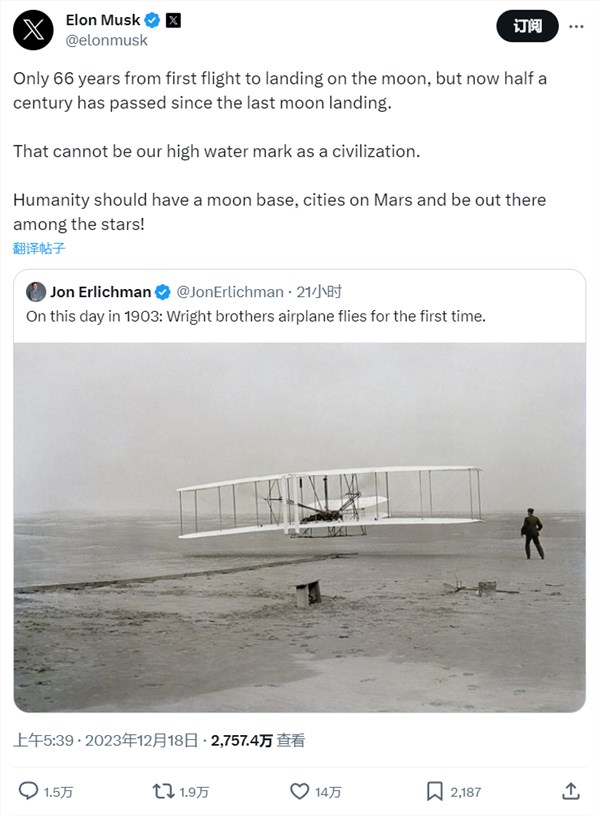The image size is (600, 816).
Task: Open the share upload icon
Action: pyautogui.click(x=571, y=791)
